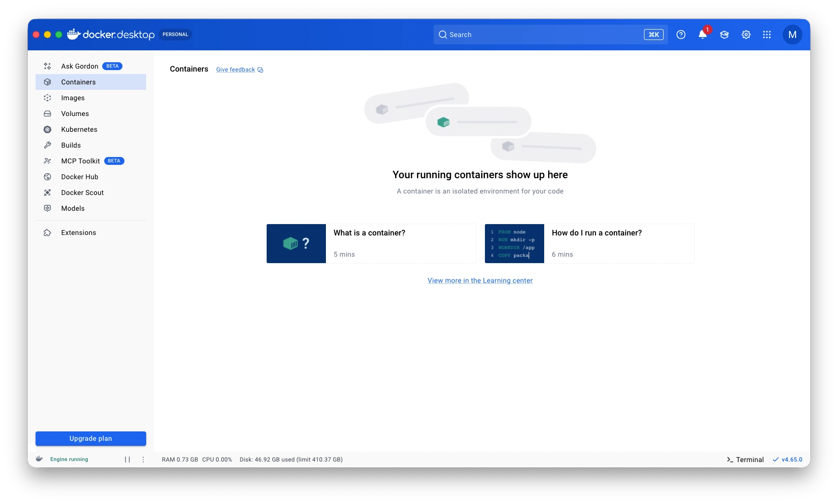Open the MCP Toolkit beta feature
The image size is (838, 504).
(x=80, y=161)
